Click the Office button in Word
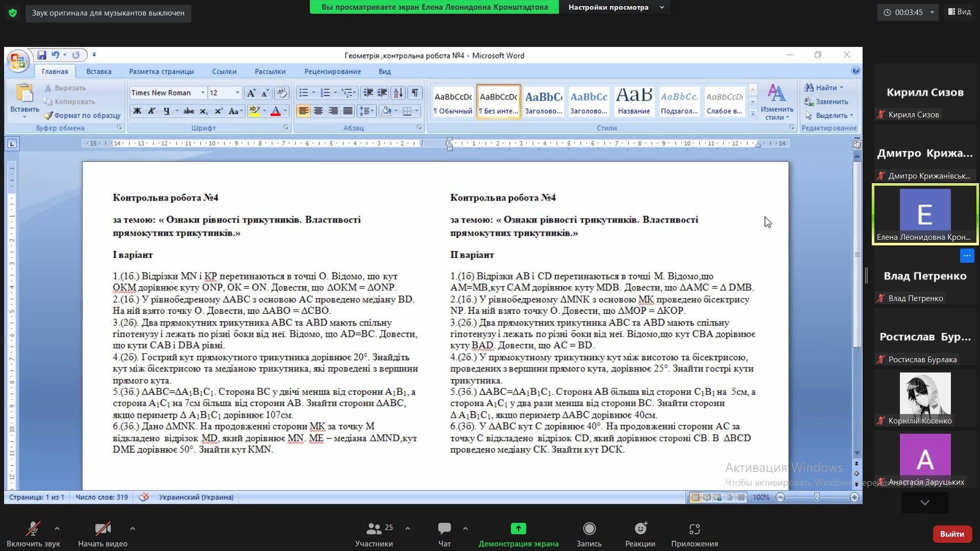Screen dimensions: 980x551 pos(17,61)
